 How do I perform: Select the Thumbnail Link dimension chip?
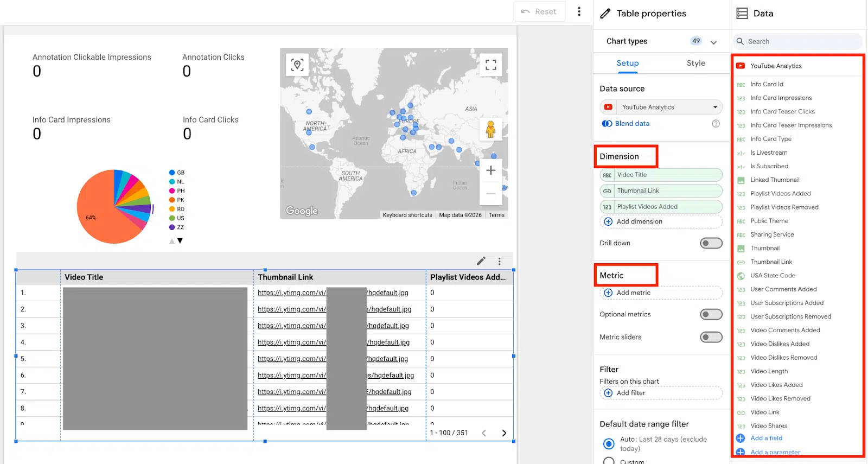pos(661,191)
